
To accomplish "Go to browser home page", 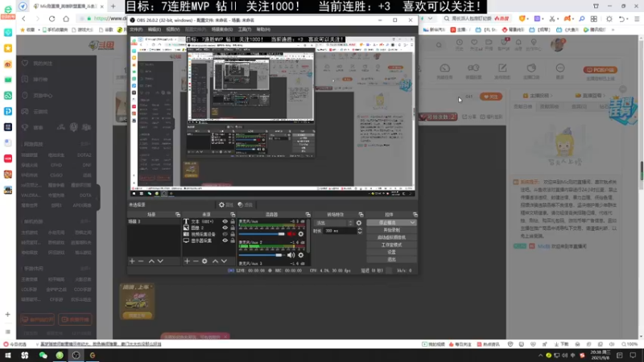I will [x=66, y=19].
